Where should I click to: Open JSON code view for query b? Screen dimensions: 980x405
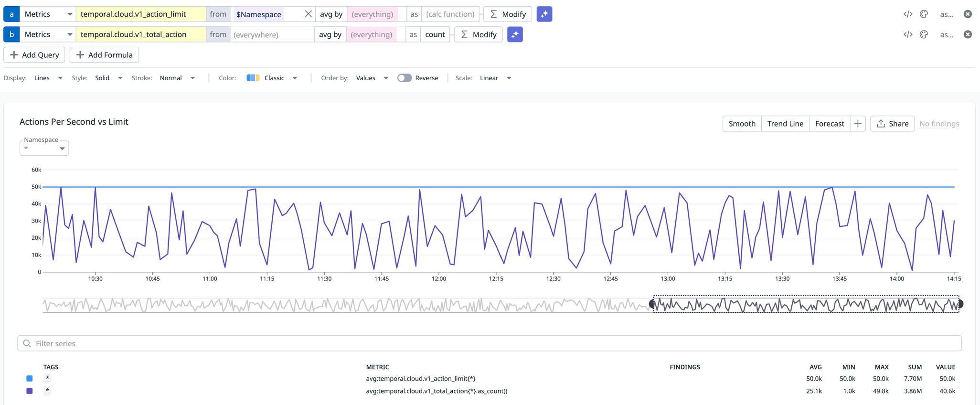coord(907,34)
